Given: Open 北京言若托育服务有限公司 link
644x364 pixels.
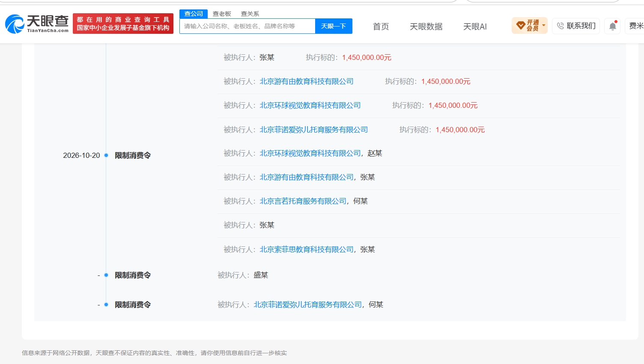Looking at the screenshot, I should pyautogui.click(x=303, y=201).
